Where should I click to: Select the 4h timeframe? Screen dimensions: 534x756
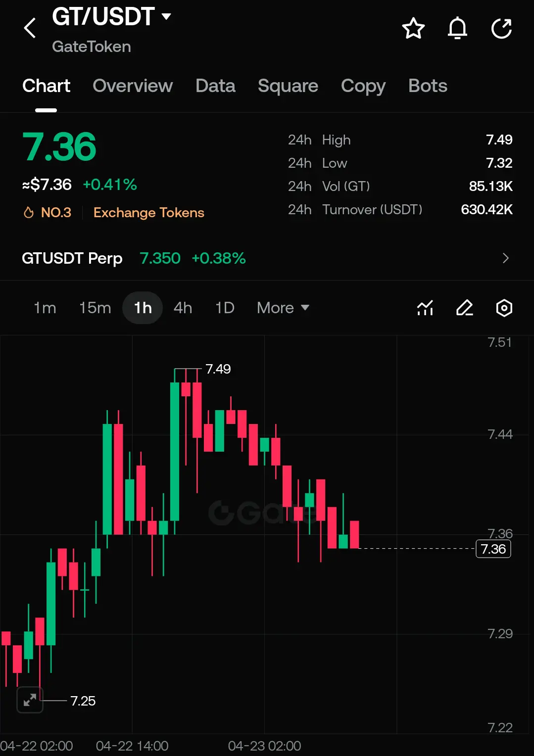(183, 308)
